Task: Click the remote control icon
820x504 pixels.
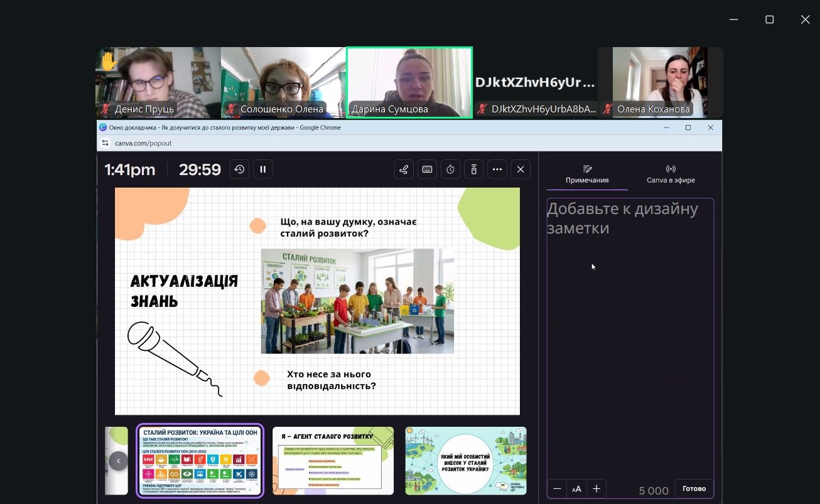Action: tap(474, 169)
